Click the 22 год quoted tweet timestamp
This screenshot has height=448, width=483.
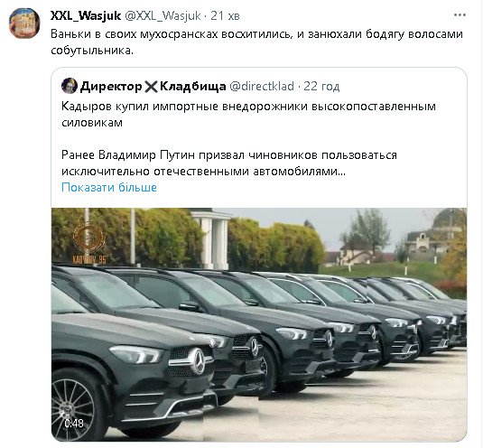(321, 87)
